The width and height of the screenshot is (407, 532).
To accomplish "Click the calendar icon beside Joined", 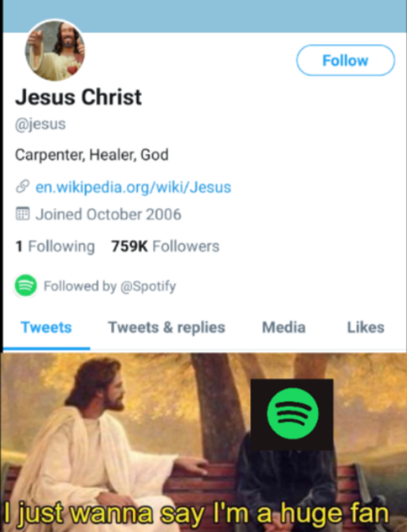I will (x=23, y=214).
